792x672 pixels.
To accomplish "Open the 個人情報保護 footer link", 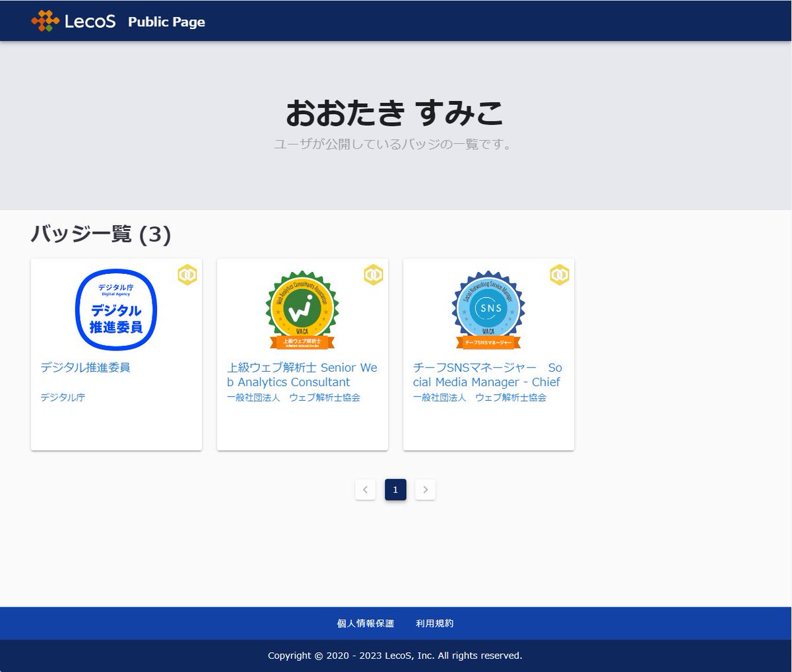I will (x=366, y=623).
